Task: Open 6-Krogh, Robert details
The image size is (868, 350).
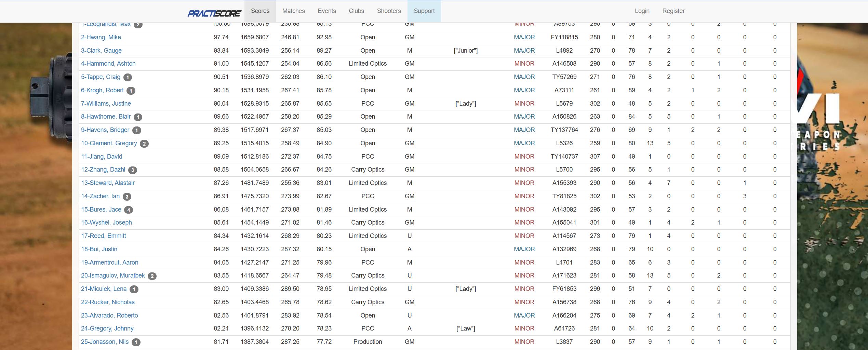Action: coord(102,90)
